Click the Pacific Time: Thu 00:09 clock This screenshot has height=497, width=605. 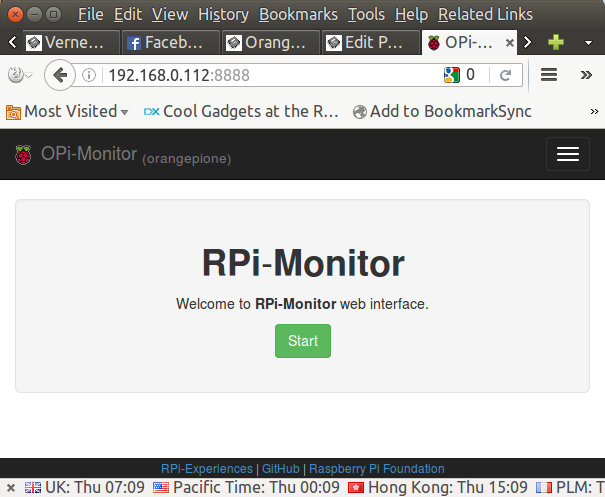click(256, 487)
